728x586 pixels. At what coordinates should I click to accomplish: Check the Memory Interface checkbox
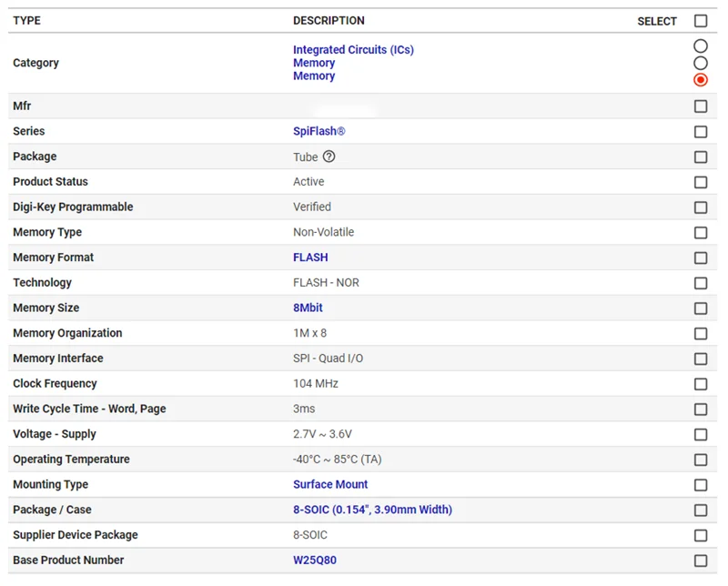701,359
